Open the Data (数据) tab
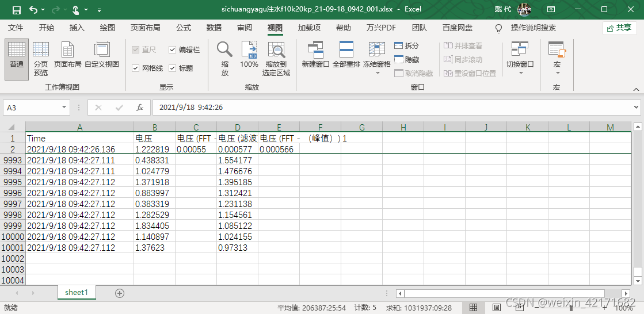This screenshot has height=314, width=644. click(x=214, y=28)
